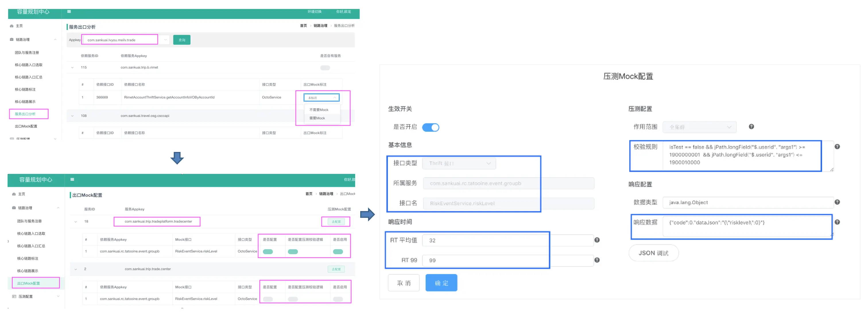Click the help icon beside RT 平均值
Image resolution: width=868 pixels, height=327 pixels.
(x=597, y=240)
